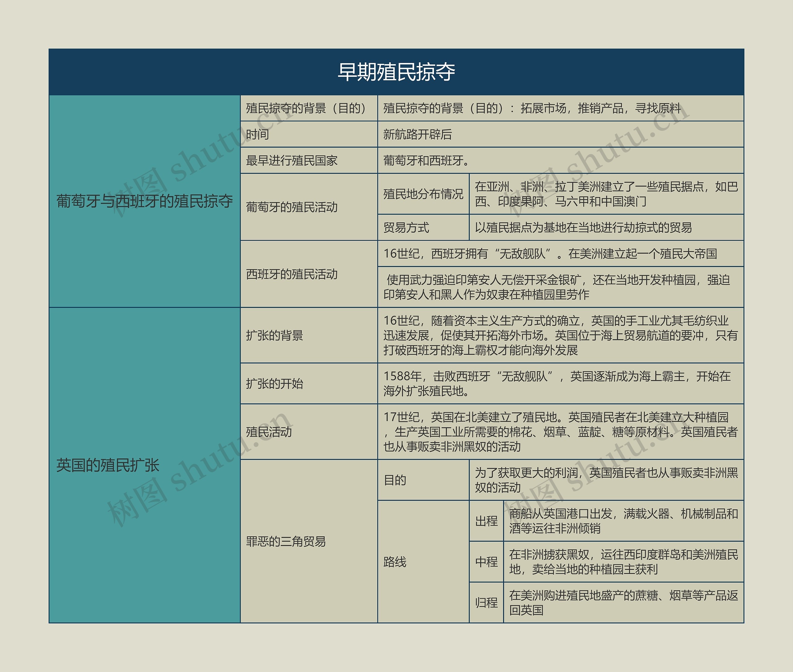The image size is (793, 672).
Task: Click the 16世纪，西班牙拥有“无敌舰队” cell
Action: (x=561, y=253)
